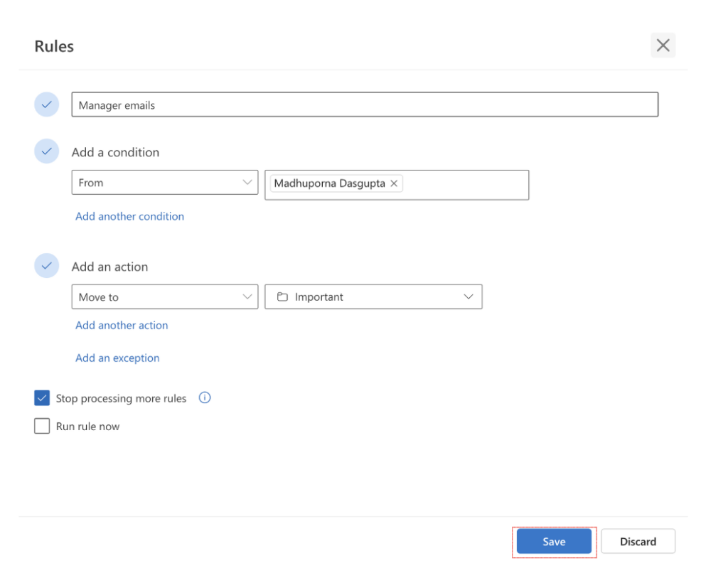
Task: Open the Move to action dropdown
Action: tap(164, 296)
